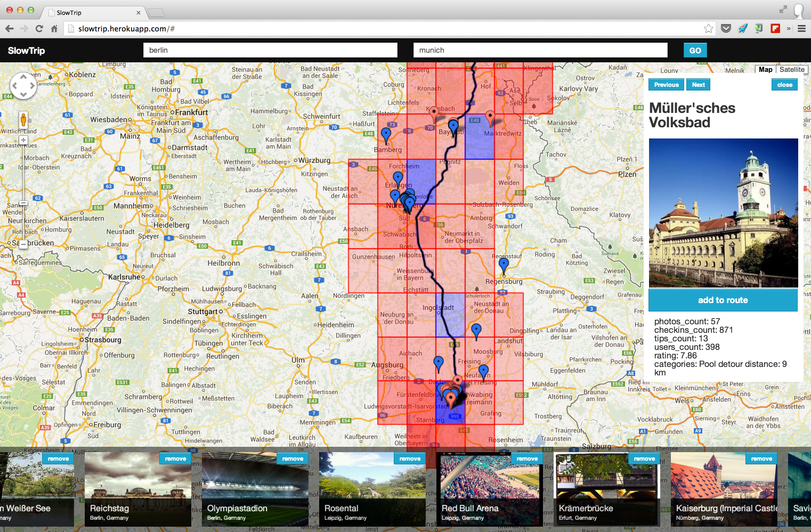Click the red Flipboard extension icon

coord(775,29)
